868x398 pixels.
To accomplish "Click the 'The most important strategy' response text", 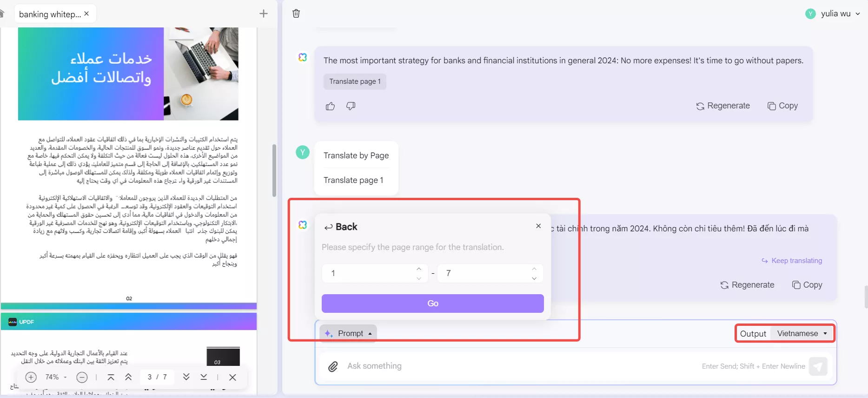I will click(x=563, y=61).
